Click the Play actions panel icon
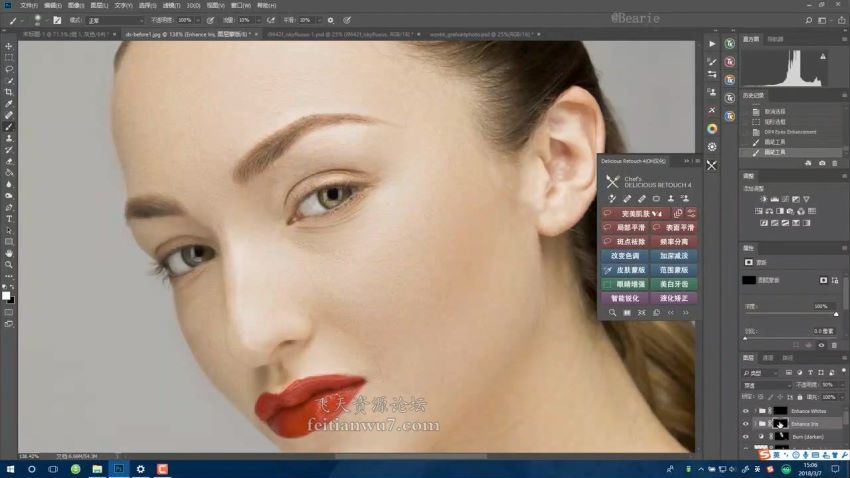850x478 pixels. click(712, 44)
